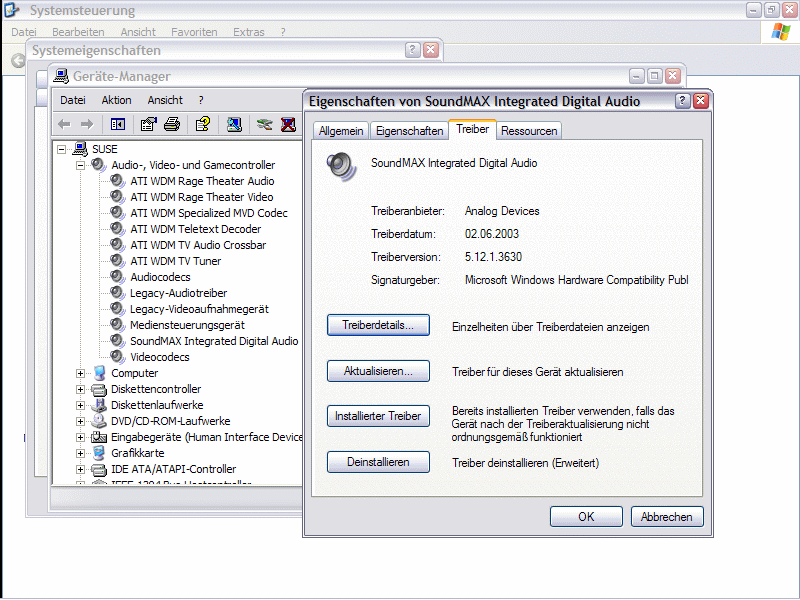Select Mediensteuerungsgerät entry

(x=187, y=325)
